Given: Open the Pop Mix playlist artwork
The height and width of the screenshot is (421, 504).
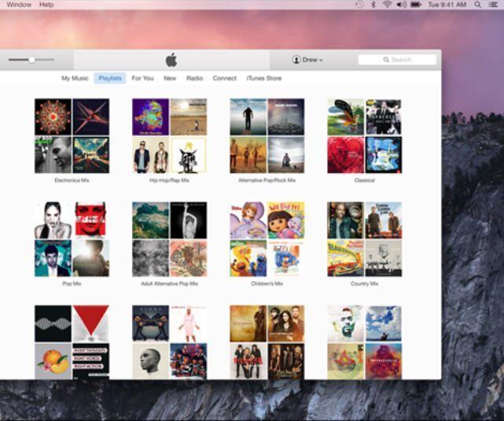Looking at the screenshot, I should [72, 239].
